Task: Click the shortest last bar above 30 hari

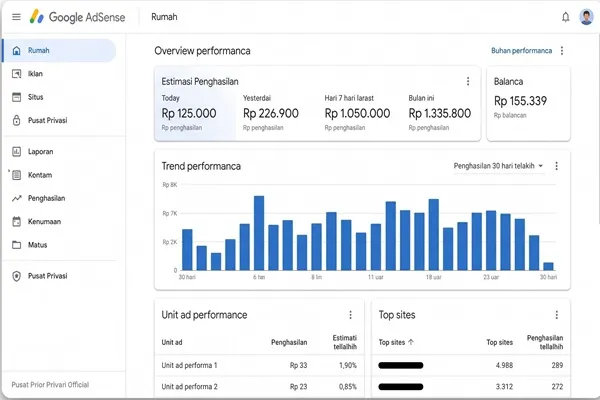Action: [x=548, y=266]
